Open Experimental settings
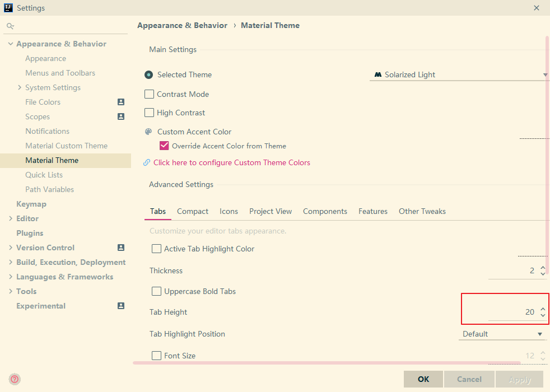550x392 pixels. point(41,306)
